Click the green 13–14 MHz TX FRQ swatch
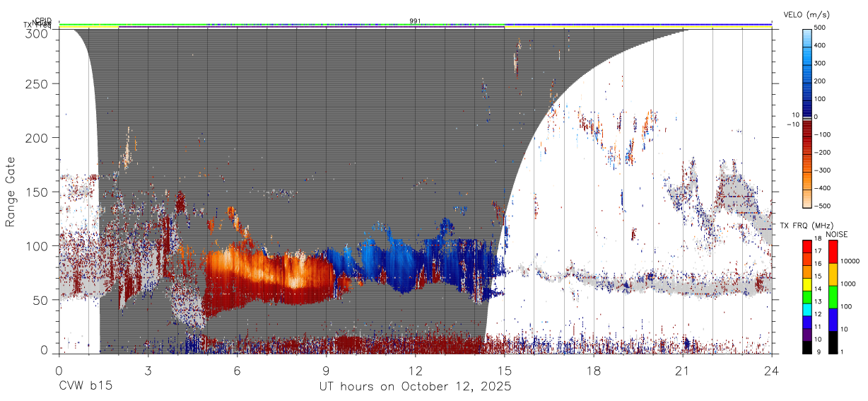The height and width of the screenshot is (401, 868). (807, 296)
